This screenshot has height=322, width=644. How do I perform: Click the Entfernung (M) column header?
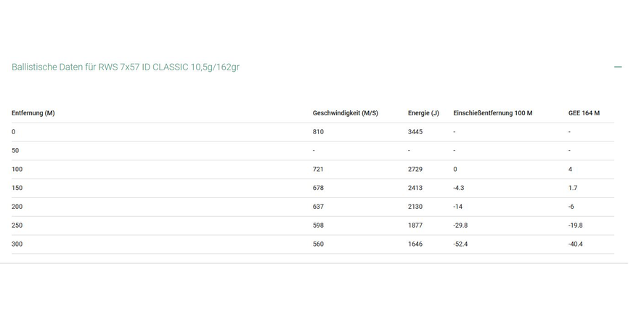(33, 113)
